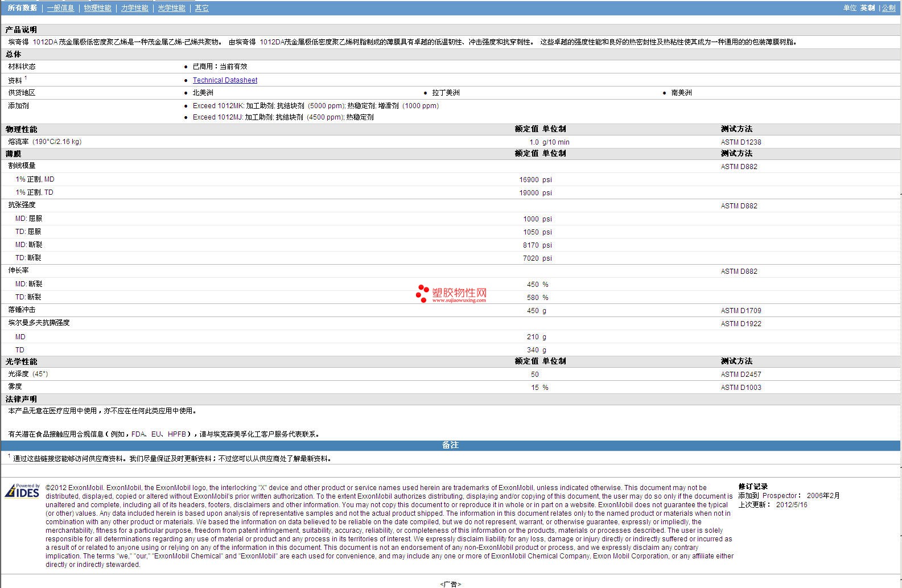Select the 产品说明 heading
902x588 pixels.
pos(21,30)
